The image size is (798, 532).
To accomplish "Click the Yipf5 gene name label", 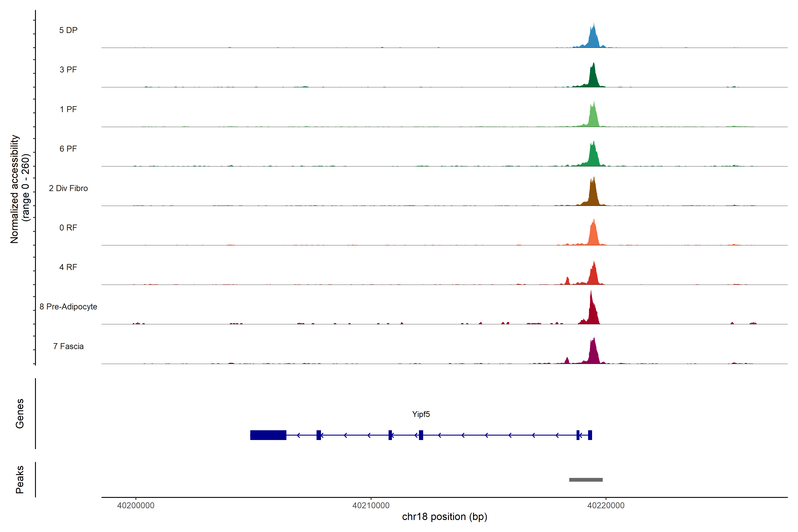I will pyautogui.click(x=421, y=414).
